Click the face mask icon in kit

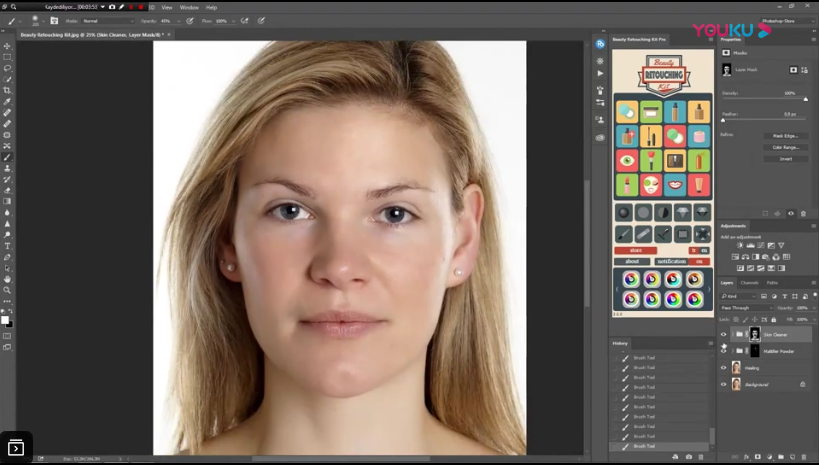(x=651, y=185)
